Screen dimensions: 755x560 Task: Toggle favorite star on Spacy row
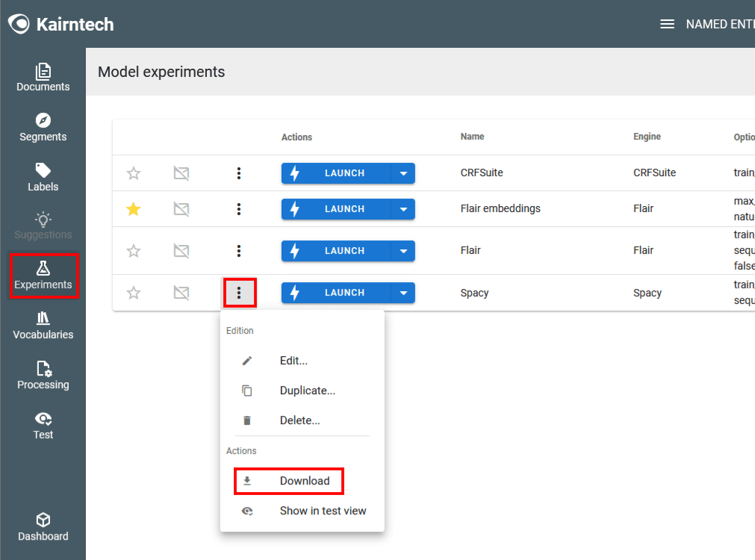pyautogui.click(x=134, y=293)
